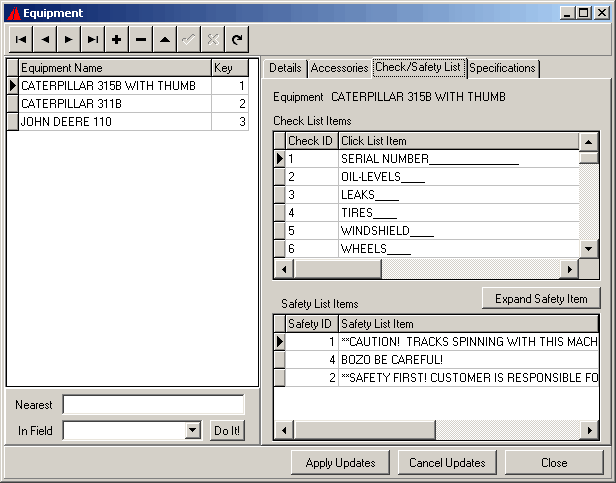Select OIL-LEVELS check list item
616x483 pixels.
click(x=427, y=177)
